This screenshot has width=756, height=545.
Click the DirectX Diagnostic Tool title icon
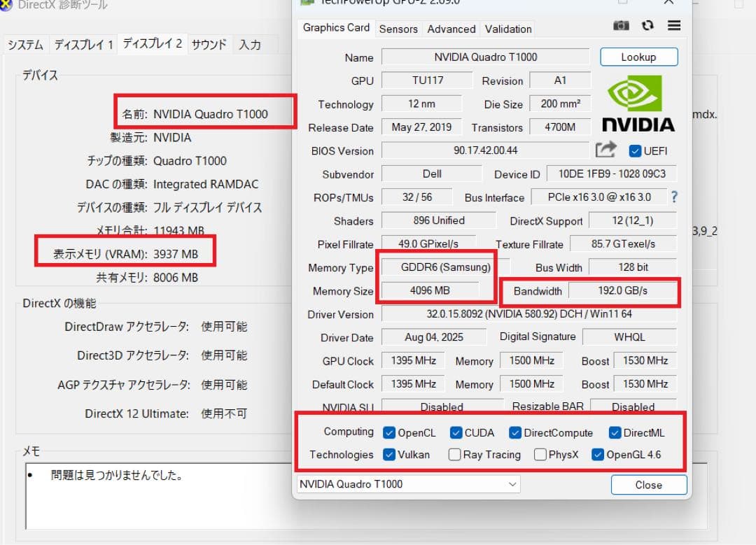click(6, 4)
